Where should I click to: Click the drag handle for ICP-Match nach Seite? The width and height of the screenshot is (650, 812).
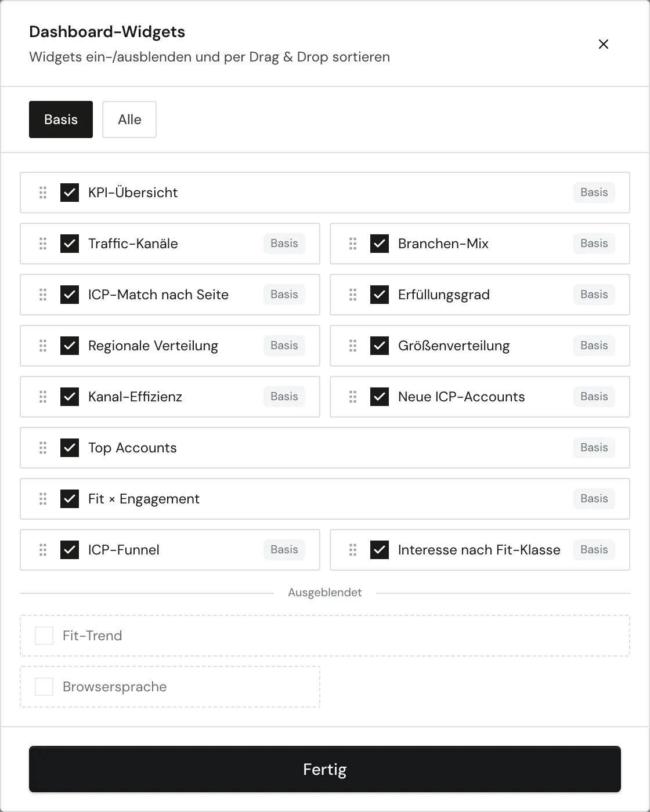point(43,295)
